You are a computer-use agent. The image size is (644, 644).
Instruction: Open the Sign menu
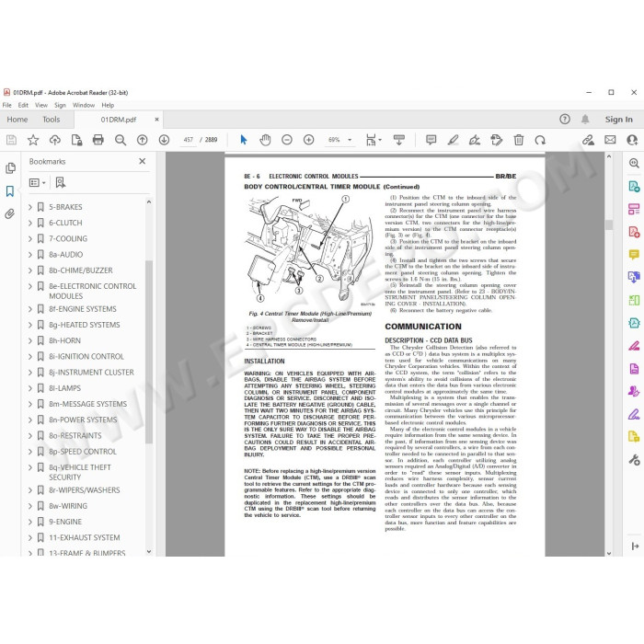pos(60,105)
